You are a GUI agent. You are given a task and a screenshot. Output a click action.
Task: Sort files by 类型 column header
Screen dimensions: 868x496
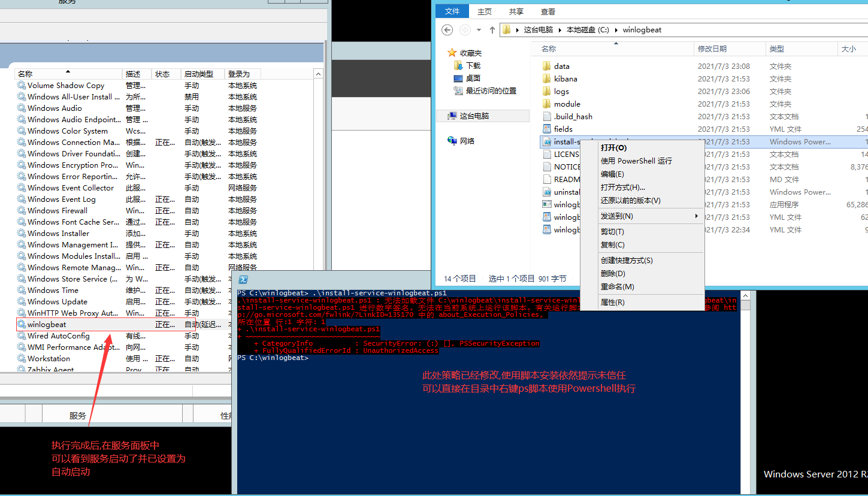pyautogui.click(x=802, y=49)
